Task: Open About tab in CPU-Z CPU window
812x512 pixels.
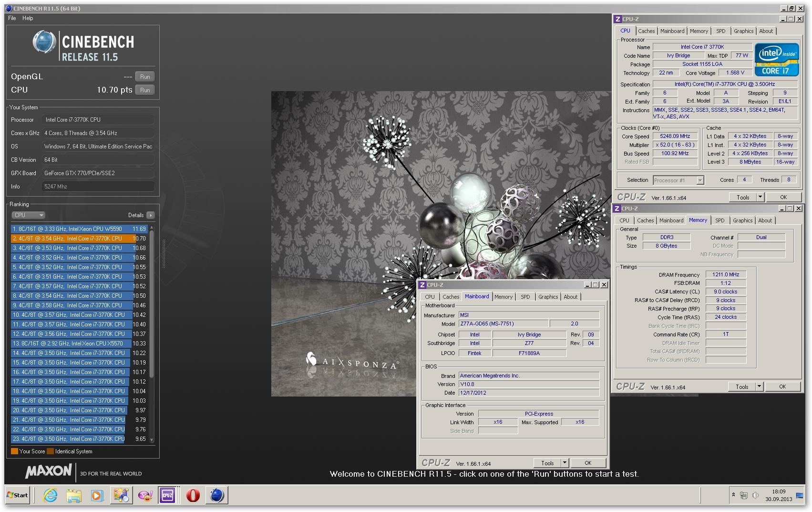Action: pyautogui.click(x=766, y=31)
